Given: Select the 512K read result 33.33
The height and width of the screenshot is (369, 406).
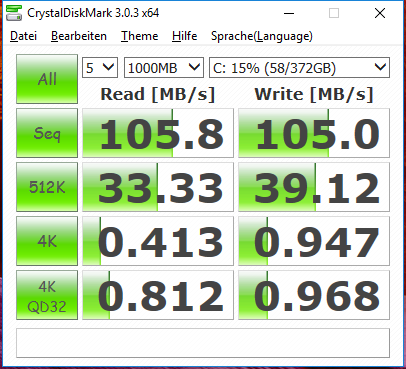Looking at the screenshot, I should coord(158,187).
